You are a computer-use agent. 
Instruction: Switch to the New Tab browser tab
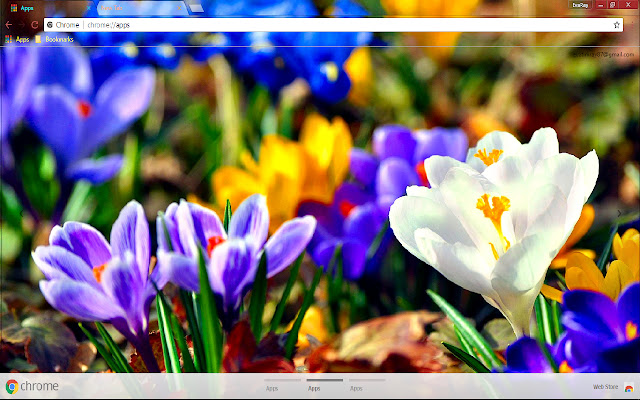click(x=141, y=8)
